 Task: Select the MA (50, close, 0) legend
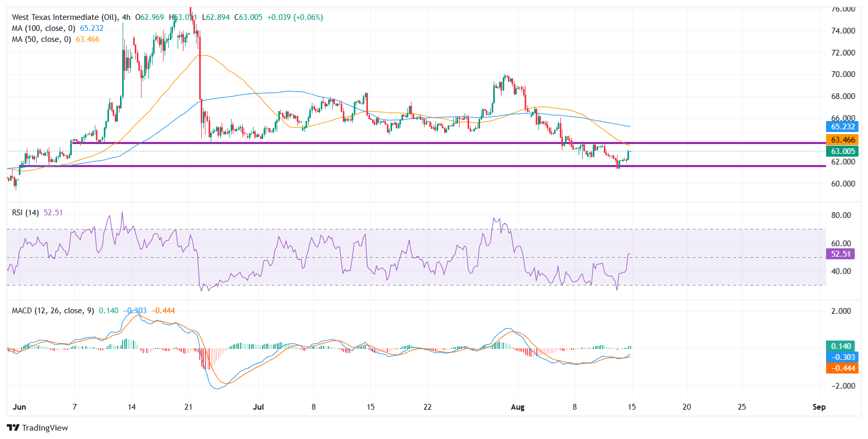click(41, 39)
